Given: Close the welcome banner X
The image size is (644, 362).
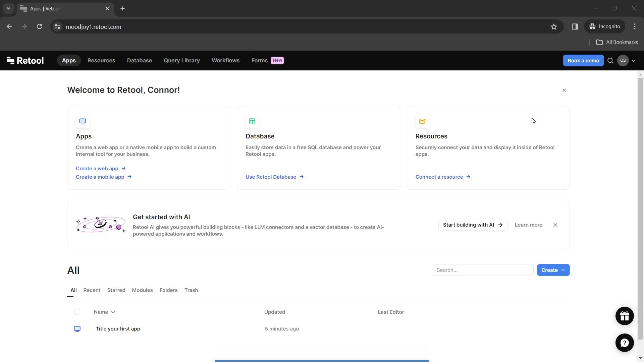Looking at the screenshot, I should point(565,90).
